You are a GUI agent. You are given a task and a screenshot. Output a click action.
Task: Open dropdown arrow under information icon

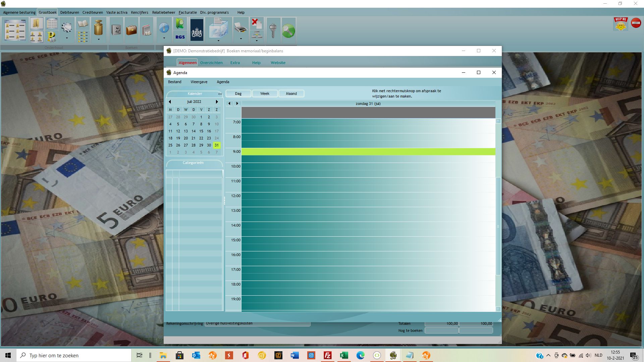coord(164,38)
